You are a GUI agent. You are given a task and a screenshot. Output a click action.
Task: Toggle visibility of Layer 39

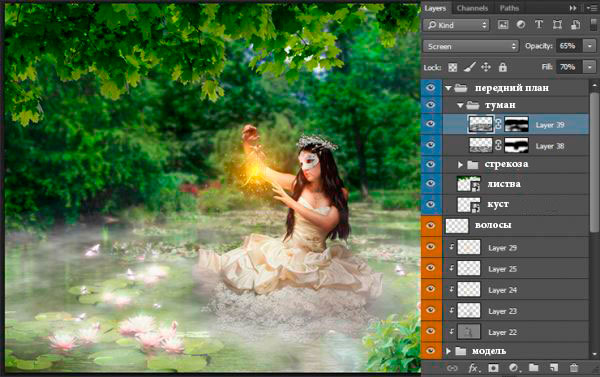coord(430,124)
